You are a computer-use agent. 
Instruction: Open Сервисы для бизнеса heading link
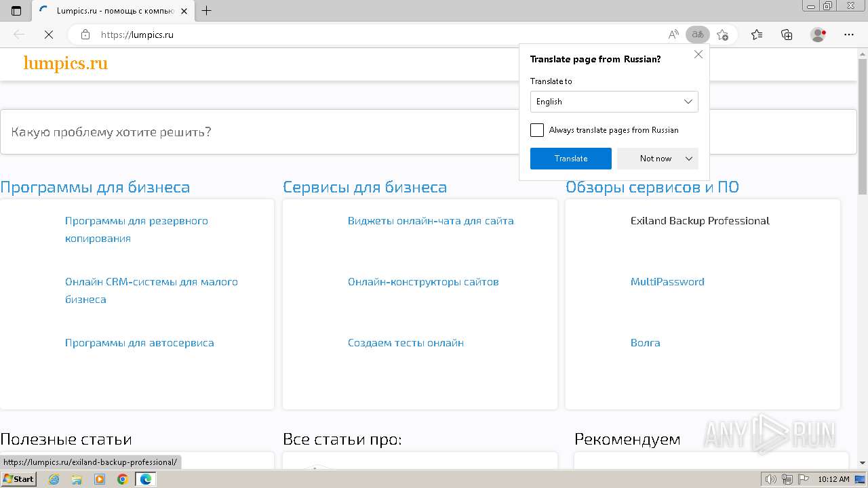point(365,187)
